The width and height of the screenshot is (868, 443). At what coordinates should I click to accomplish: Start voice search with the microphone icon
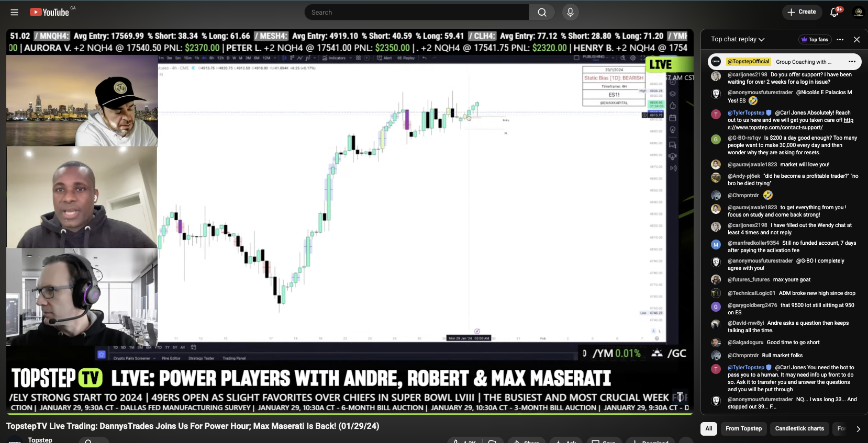pos(570,12)
